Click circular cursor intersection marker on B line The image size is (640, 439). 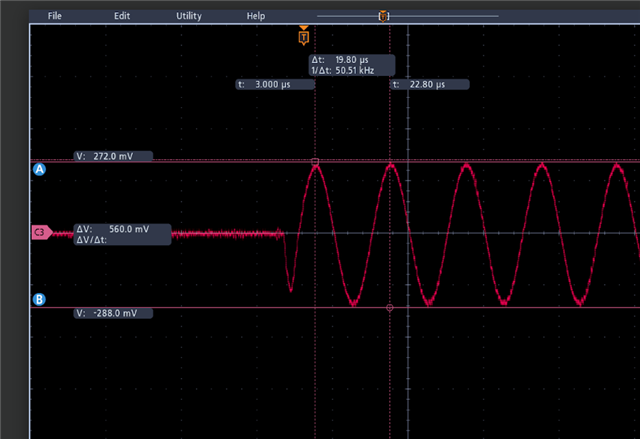(x=390, y=308)
